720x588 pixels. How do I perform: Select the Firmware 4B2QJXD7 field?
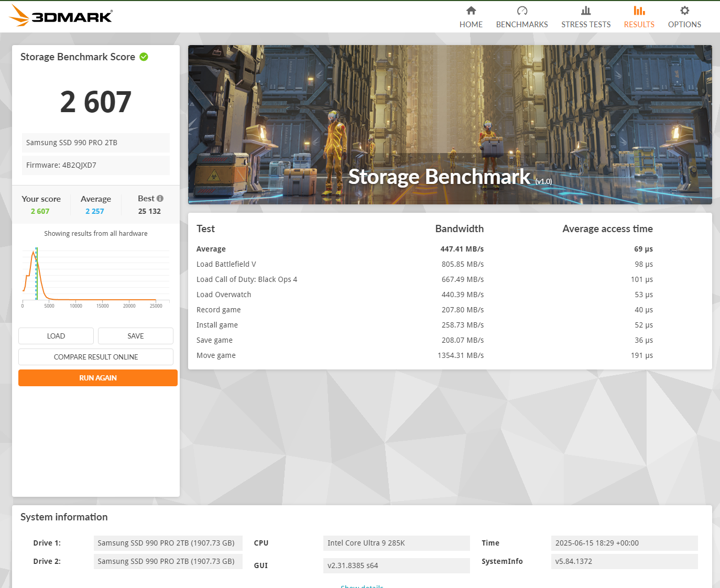(96, 165)
